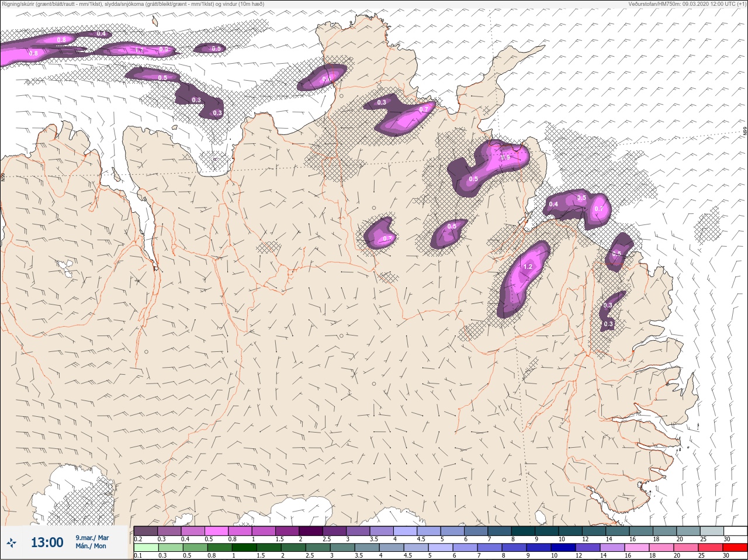Click the 0.1 tick label on the lower scale
748x560 pixels.
pos(138,556)
